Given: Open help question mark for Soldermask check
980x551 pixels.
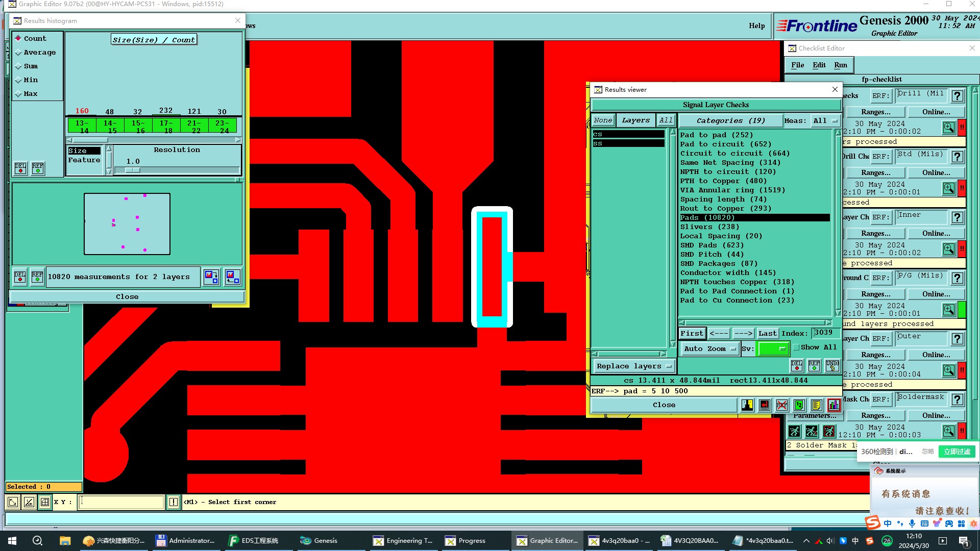Looking at the screenshot, I should pyautogui.click(x=958, y=399).
